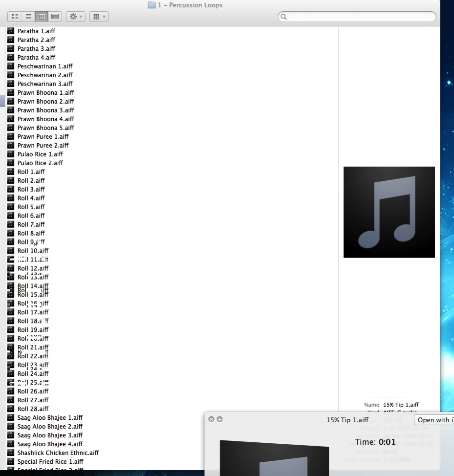Select file Paratha 4.aiff
Image resolution: width=454 pixels, height=476 pixels.
click(36, 57)
